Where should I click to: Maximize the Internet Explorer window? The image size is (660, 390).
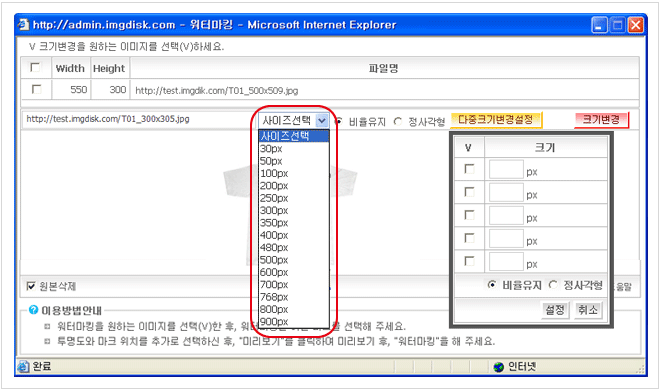(x=617, y=25)
